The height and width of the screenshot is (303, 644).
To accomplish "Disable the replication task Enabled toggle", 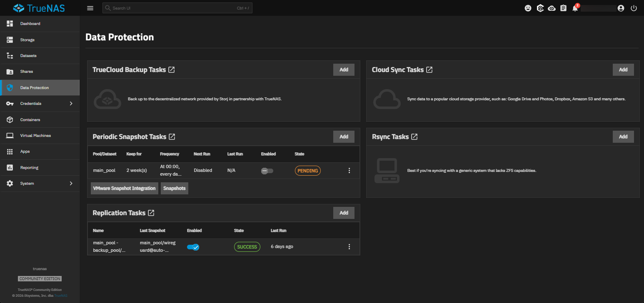I will [x=193, y=247].
